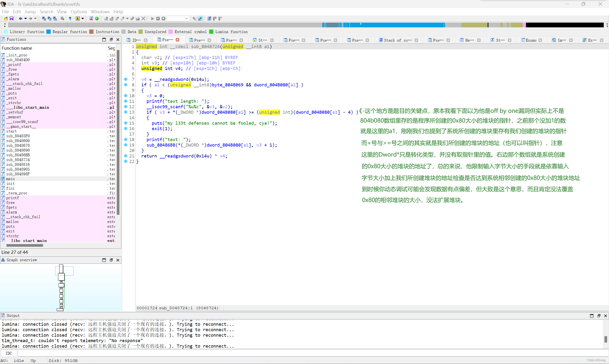Click the breakpoint list toolbar icon
609x364 pixels.
[209, 18]
